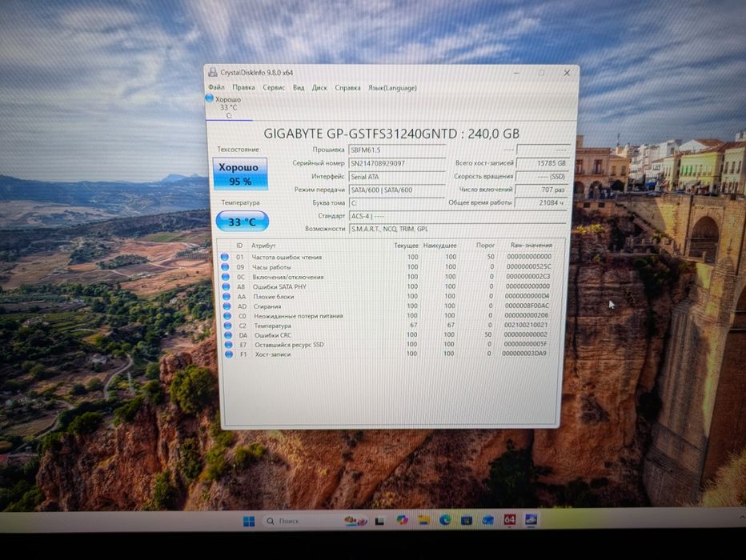Viewport: 746px width, 560px height.
Task: Click status icon for Включения/отключения row
Action: tap(225, 277)
